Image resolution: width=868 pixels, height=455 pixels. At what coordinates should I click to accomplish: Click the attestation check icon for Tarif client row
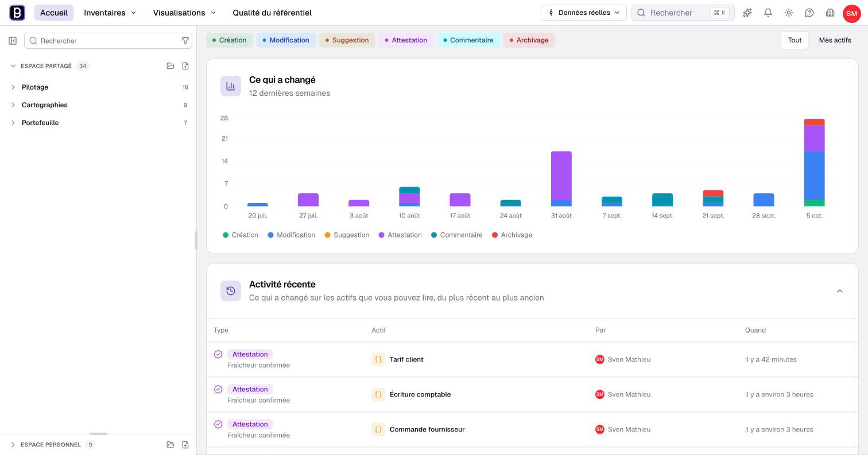point(218,355)
